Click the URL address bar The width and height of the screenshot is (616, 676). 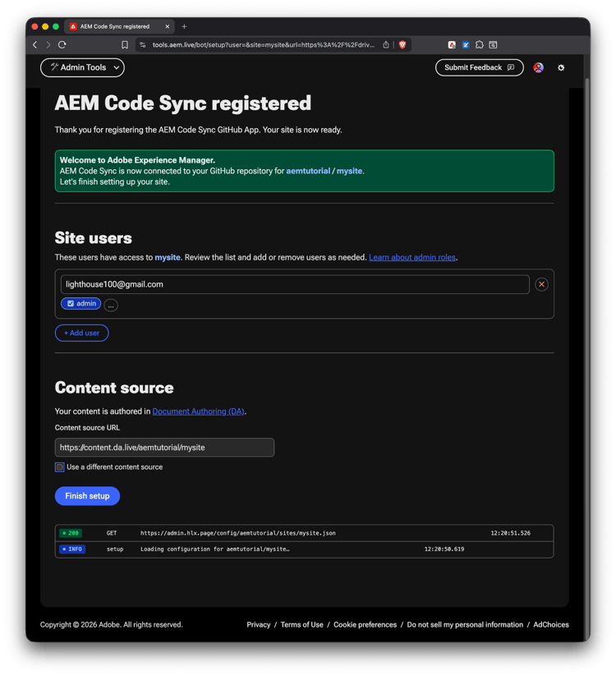click(263, 45)
